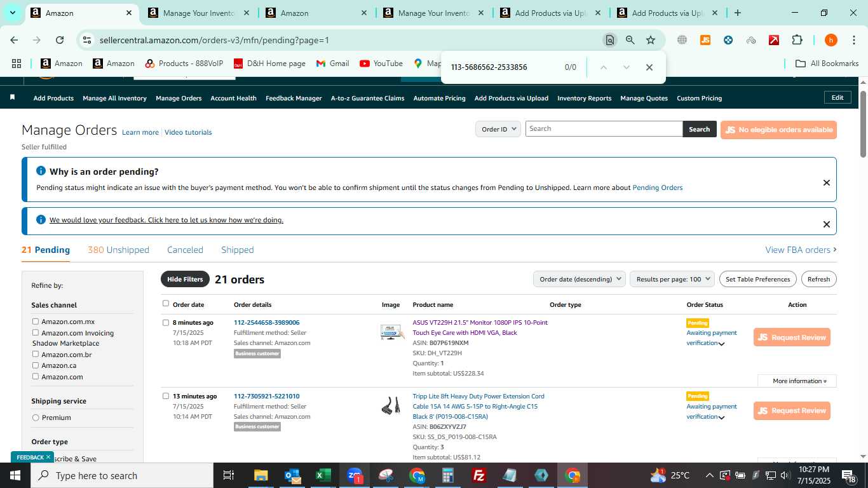Open the tab search chevron in Chrome

tap(12, 13)
